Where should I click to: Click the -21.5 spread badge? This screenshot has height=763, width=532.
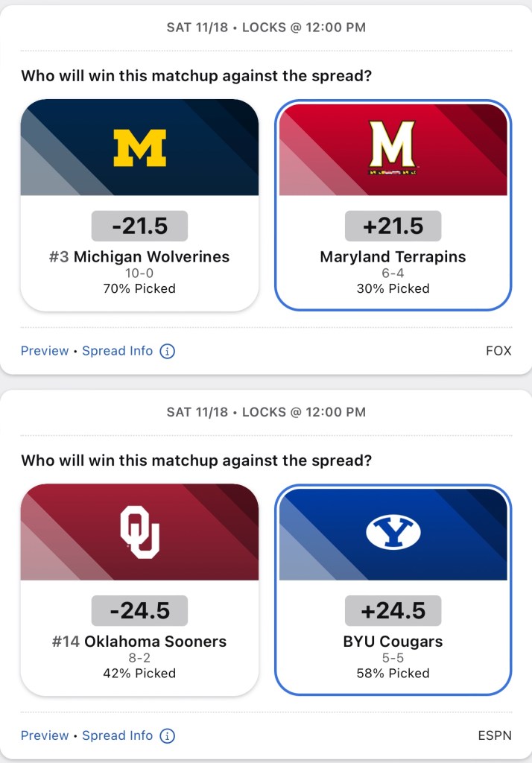point(139,226)
